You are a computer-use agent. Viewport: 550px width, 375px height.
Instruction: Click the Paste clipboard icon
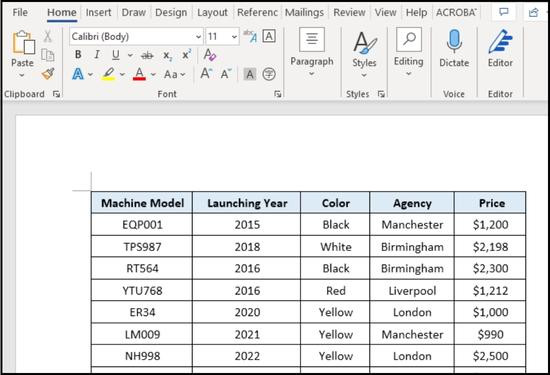coord(24,42)
